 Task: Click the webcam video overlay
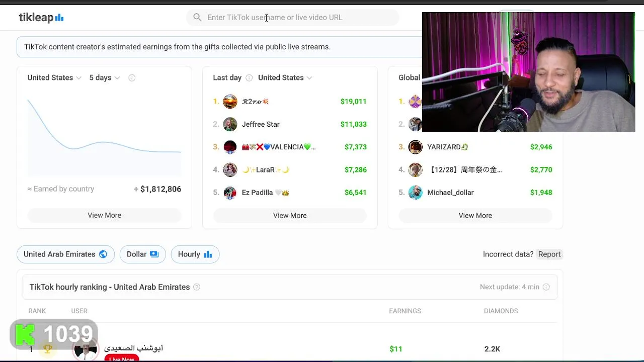click(x=528, y=72)
